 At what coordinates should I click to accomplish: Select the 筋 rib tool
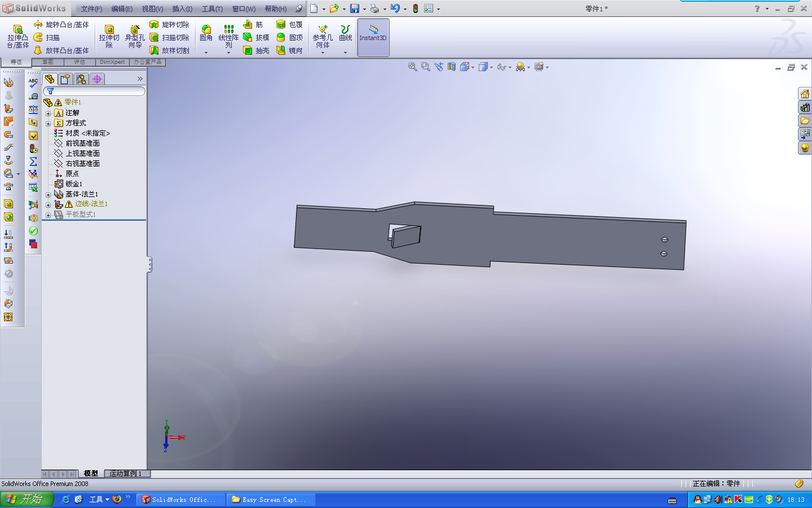pyautogui.click(x=253, y=25)
